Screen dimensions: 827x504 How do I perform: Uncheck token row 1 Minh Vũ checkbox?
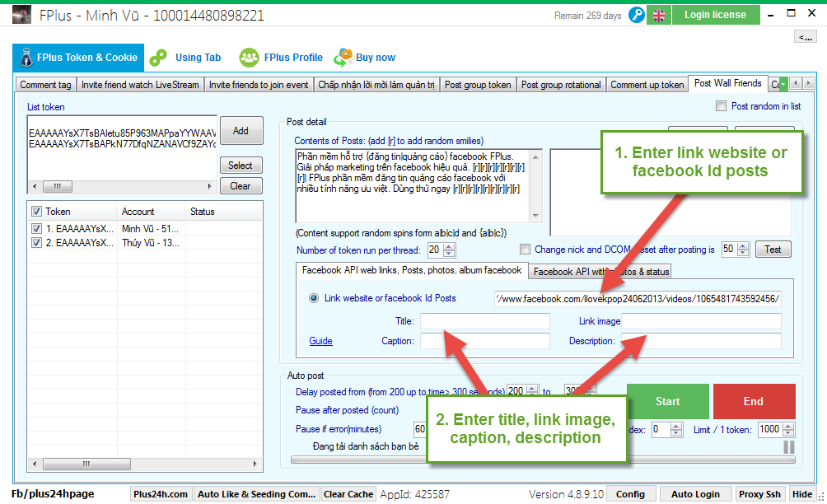(x=36, y=229)
